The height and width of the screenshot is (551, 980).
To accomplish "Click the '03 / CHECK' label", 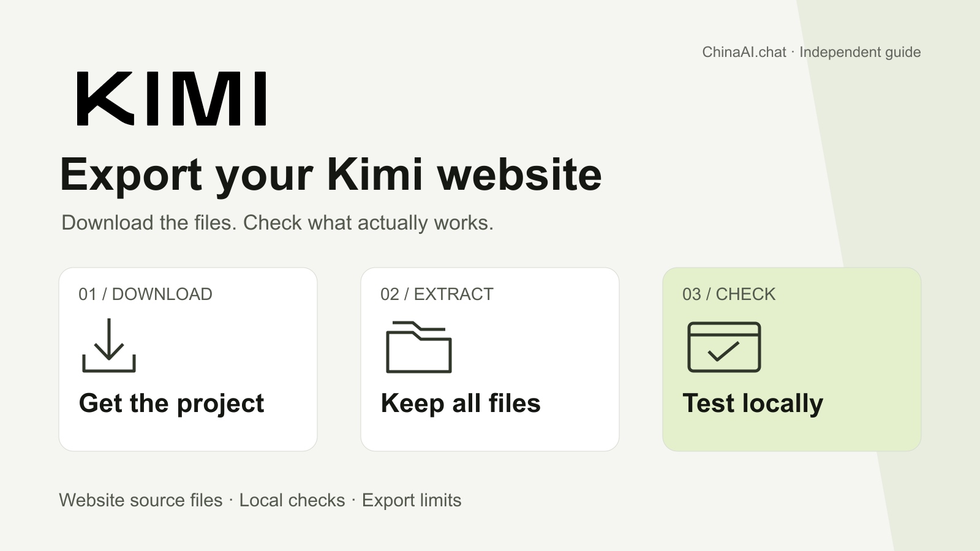I will tap(729, 294).
